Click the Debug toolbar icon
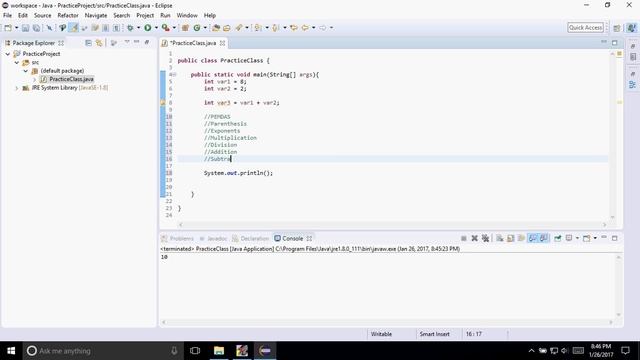640x360 pixels. 130,28
